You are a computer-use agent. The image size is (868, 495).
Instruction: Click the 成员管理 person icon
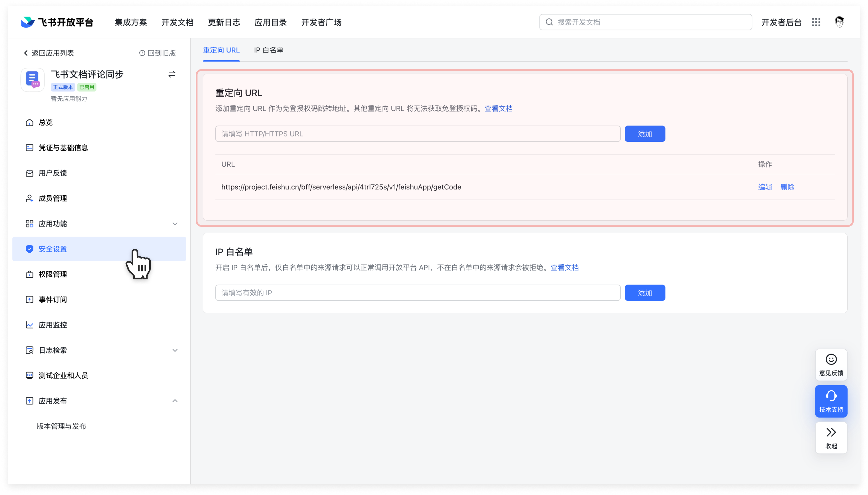coord(30,198)
